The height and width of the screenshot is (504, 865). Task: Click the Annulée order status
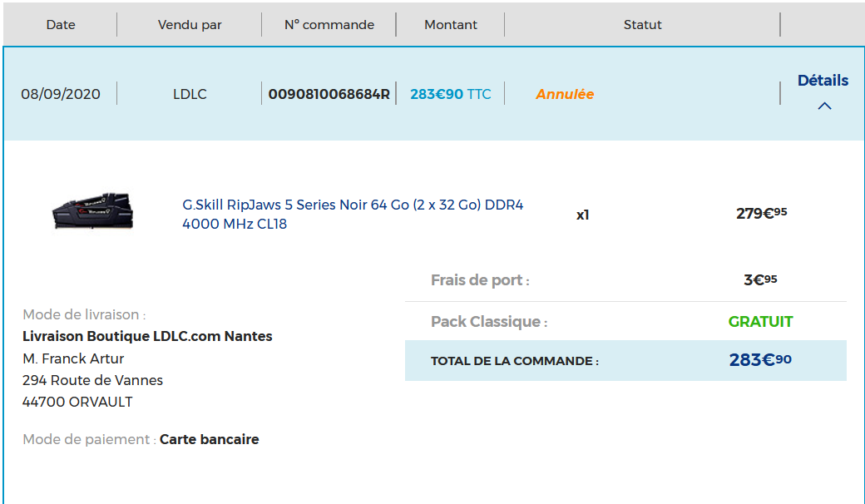click(x=565, y=94)
